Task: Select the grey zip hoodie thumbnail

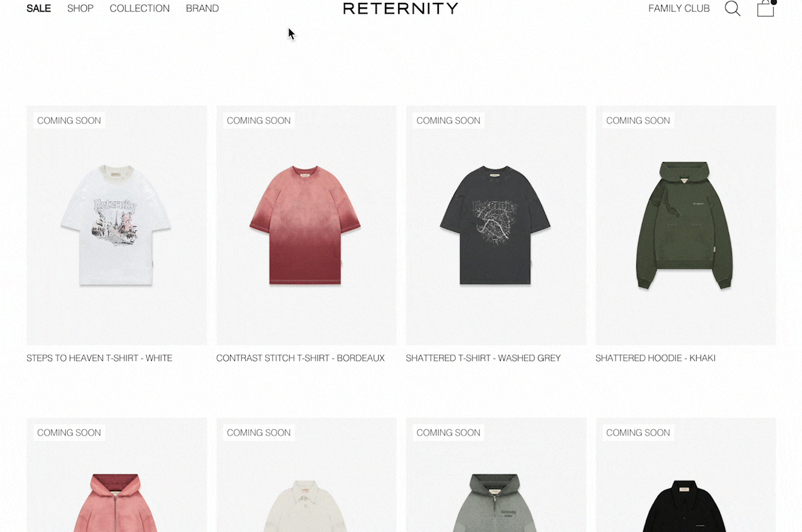Action: [496, 475]
